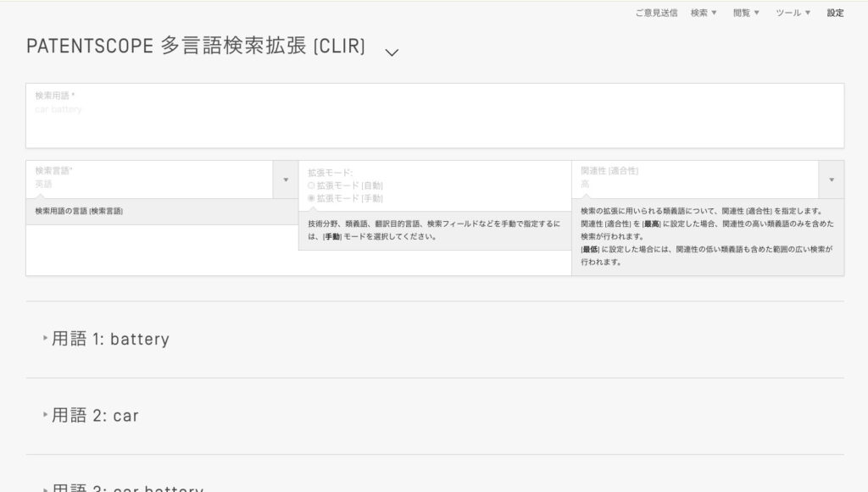
Task: Expand the 用語 2: car section
Action: (95, 416)
